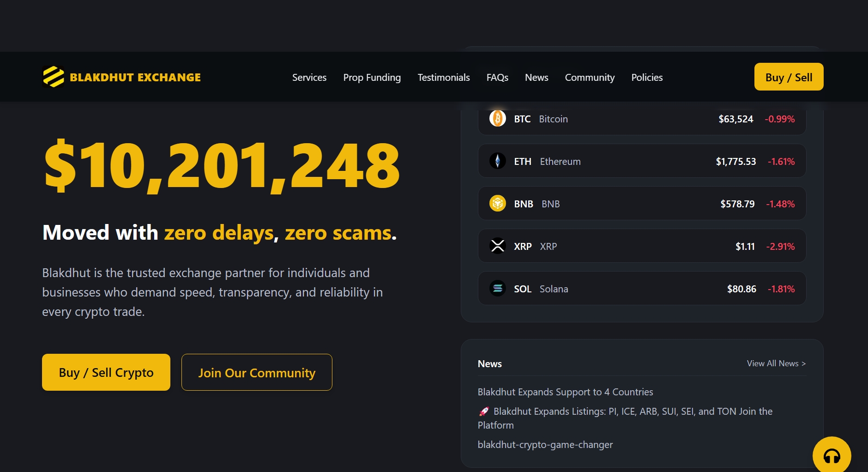Click the Bitcoin coin icon
Screen dimensions: 868x472
498,119
